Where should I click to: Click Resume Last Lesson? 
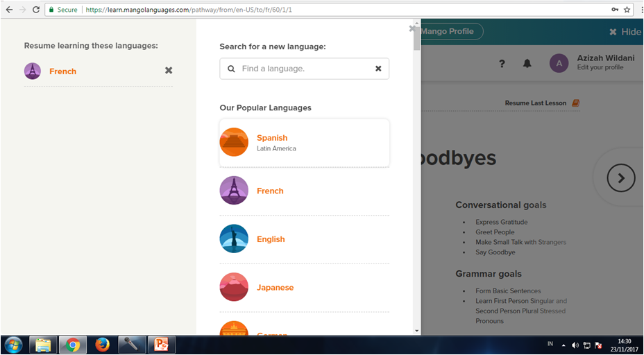(x=536, y=103)
